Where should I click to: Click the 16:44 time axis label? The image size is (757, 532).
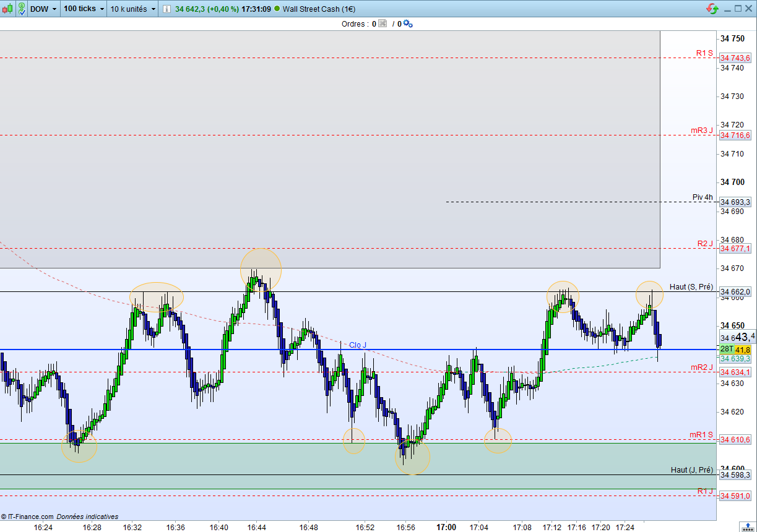click(257, 528)
